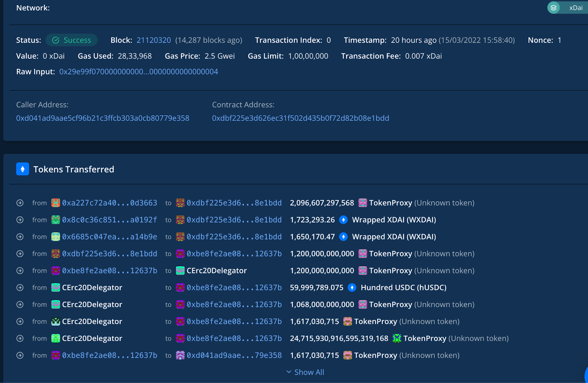Open TokenProxy link in 24,715,930,916,595,319,168 row
This screenshot has width=588, height=383.
coord(425,338)
